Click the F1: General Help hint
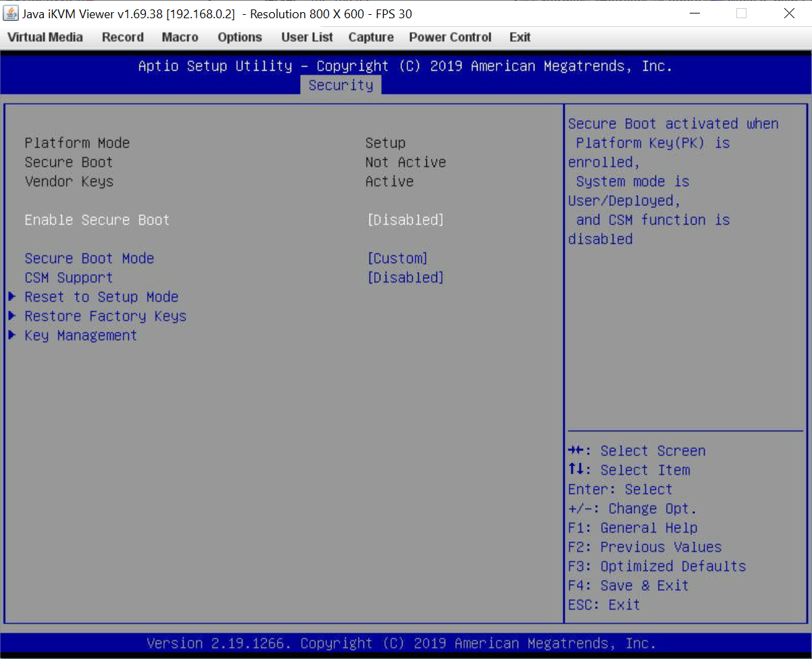This screenshot has height=659, width=812. click(x=632, y=528)
